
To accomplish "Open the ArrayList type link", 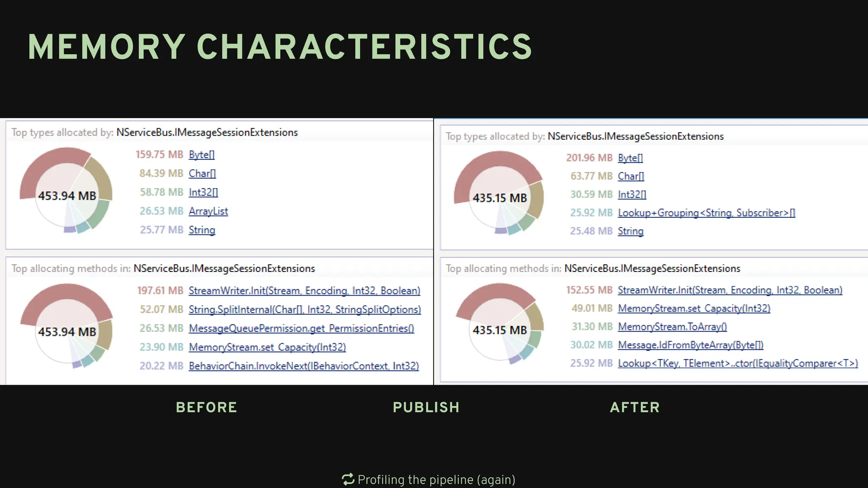I will (209, 211).
